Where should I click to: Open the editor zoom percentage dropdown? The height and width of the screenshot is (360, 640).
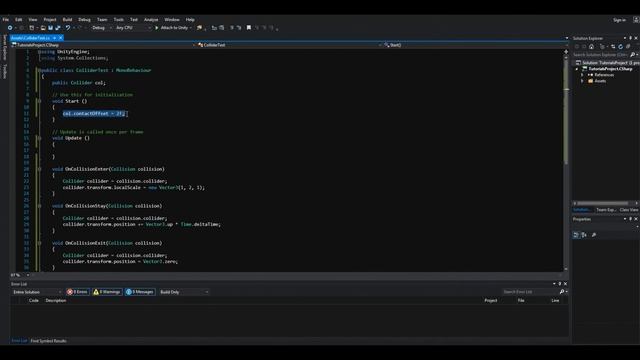click(28, 275)
